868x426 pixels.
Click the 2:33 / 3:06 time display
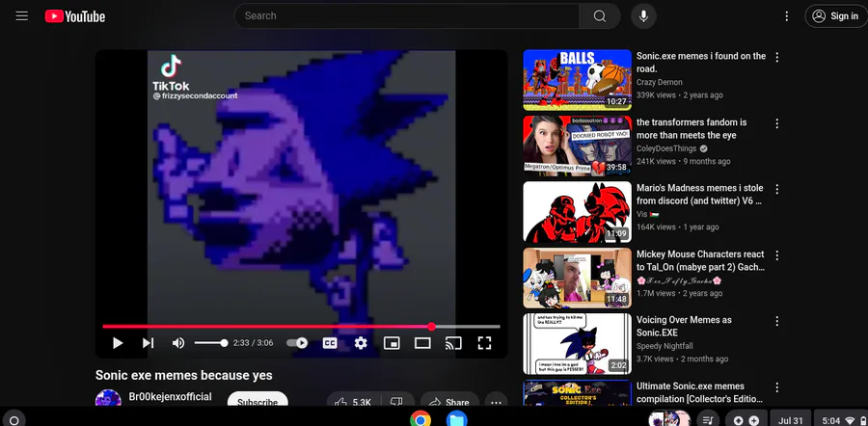253,343
